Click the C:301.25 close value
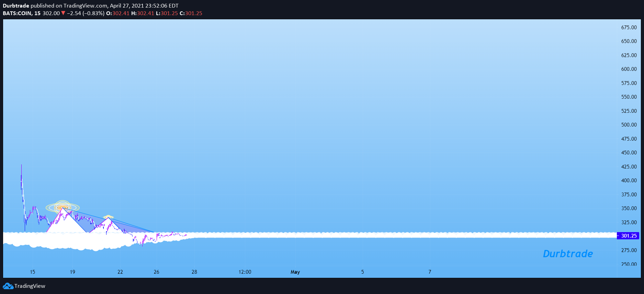 (x=191, y=13)
